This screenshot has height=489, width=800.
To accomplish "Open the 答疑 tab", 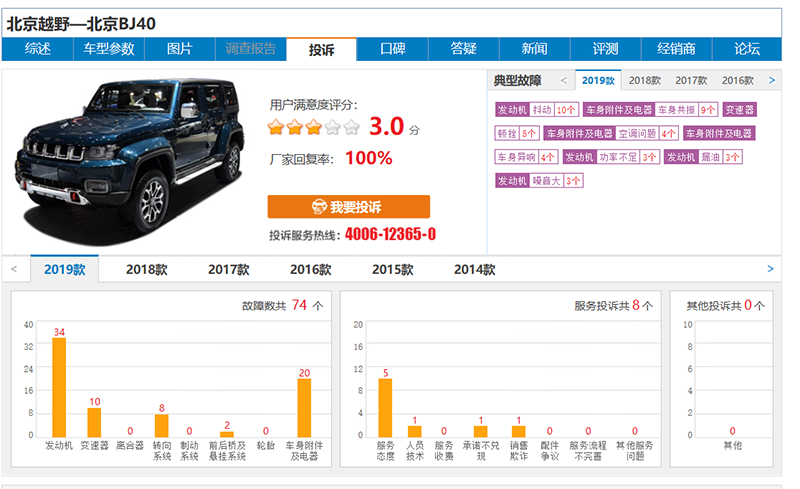I will point(463,49).
